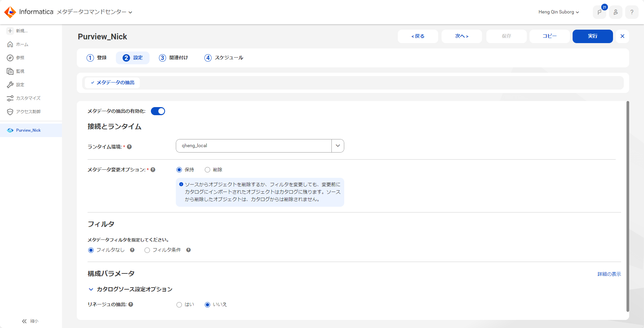Click the Purview_Nick catalog source icon
The image size is (644, 328).
coord(10,130)
